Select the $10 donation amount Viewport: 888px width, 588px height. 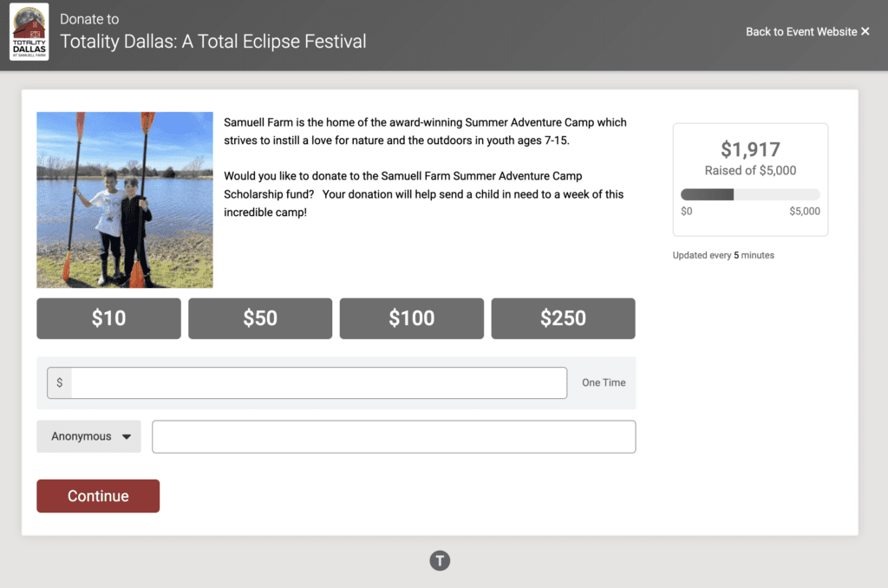tap(108, 318)
